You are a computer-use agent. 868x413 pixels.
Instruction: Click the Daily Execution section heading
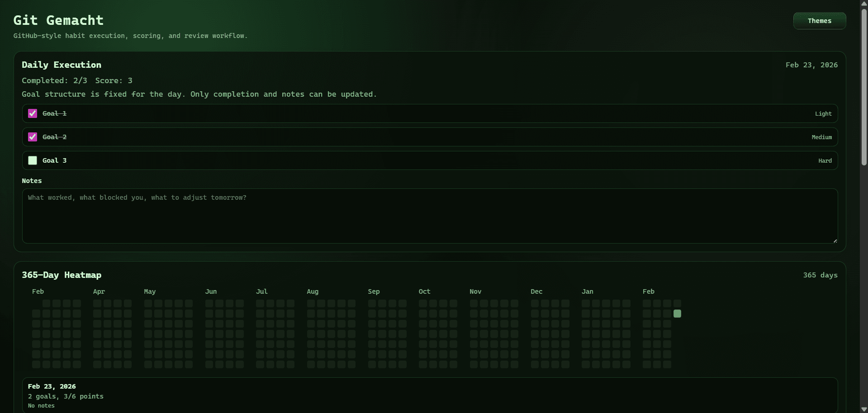[x=62, y=65]
